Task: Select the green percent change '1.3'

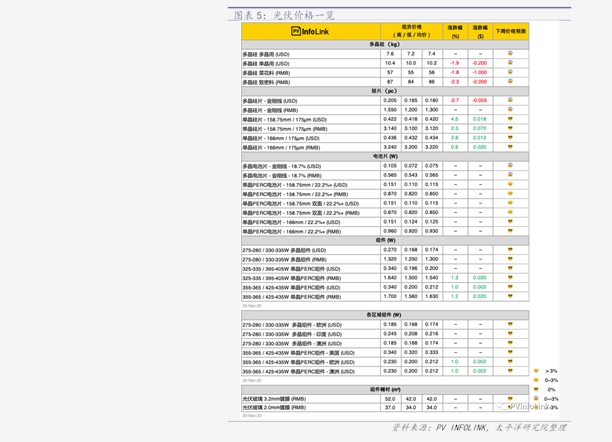Action: [455, 278]
